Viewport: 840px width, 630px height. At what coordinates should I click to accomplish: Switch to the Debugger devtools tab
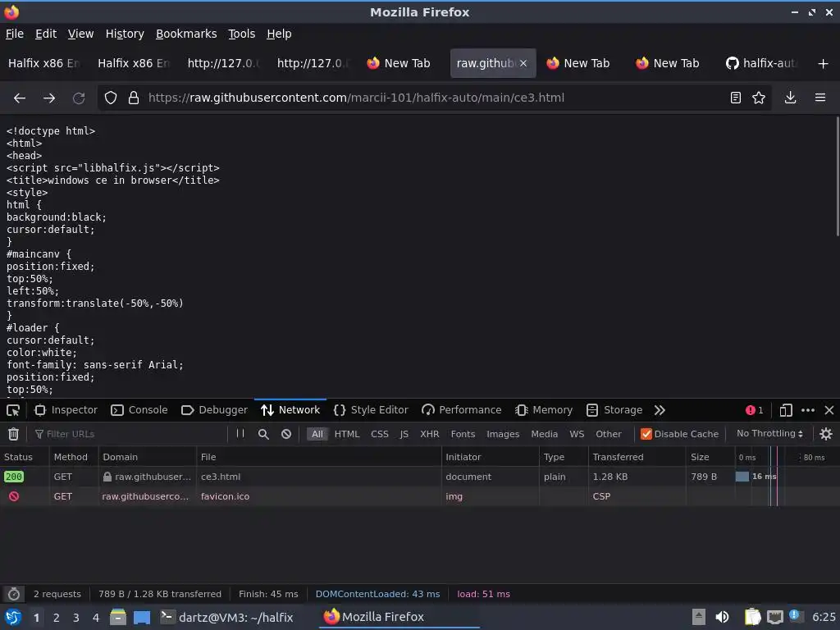pyautogui.click(x=214, y=410)
